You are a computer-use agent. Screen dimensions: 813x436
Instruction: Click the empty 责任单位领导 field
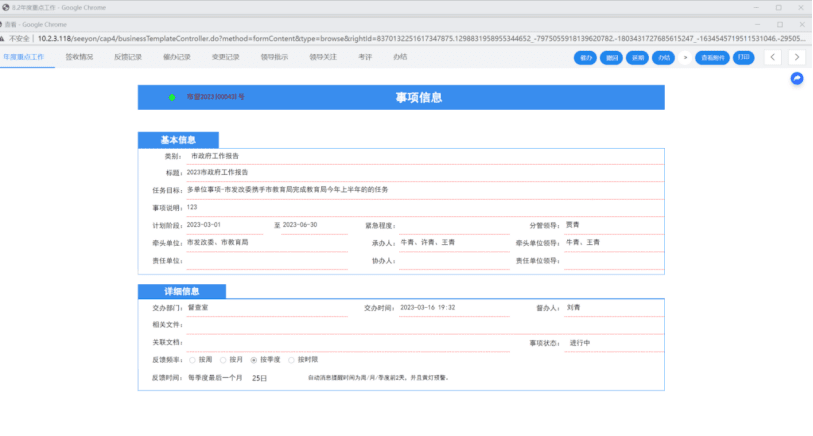pos(614,261)
